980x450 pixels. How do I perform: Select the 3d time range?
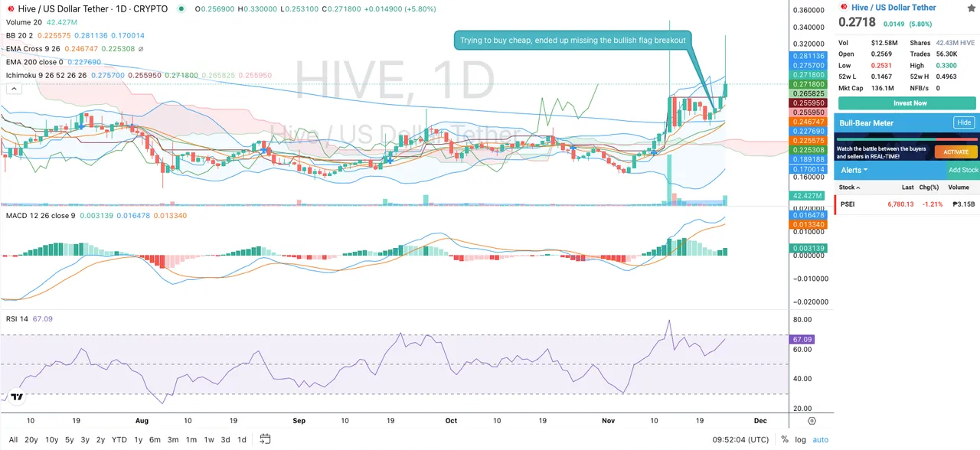(226, 439)
